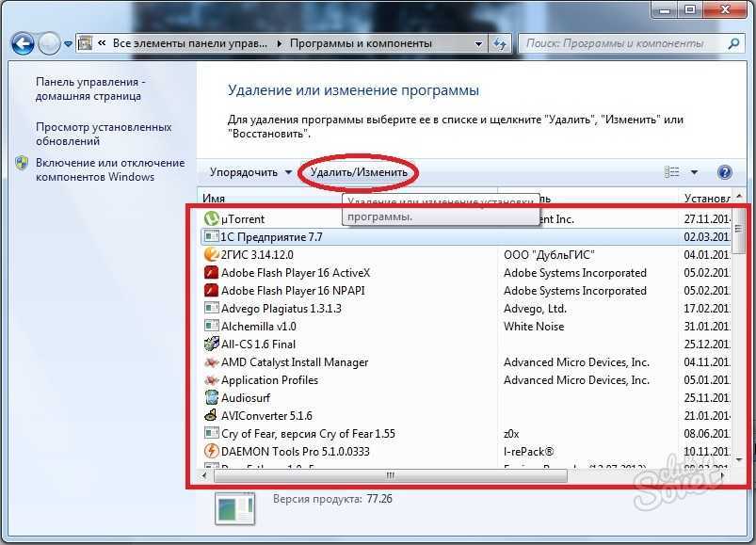Click the All-CS 1.6 Final icon

(x=211, y=344)
